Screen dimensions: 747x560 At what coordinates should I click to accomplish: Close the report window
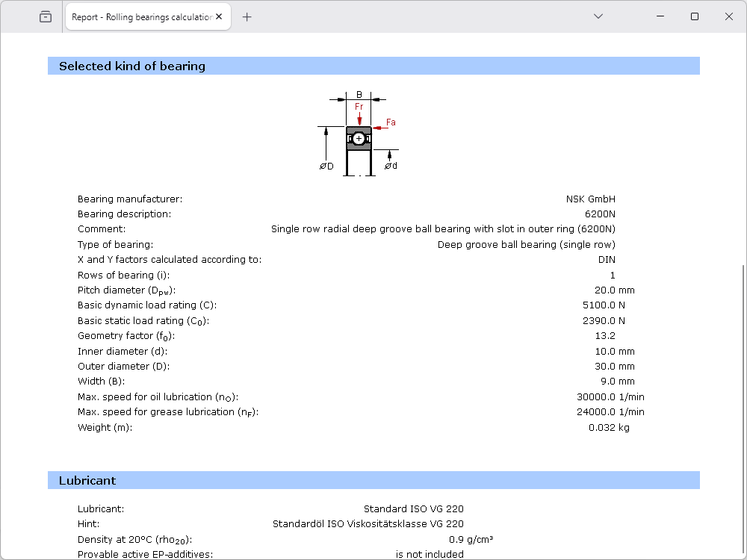point(729,16)
